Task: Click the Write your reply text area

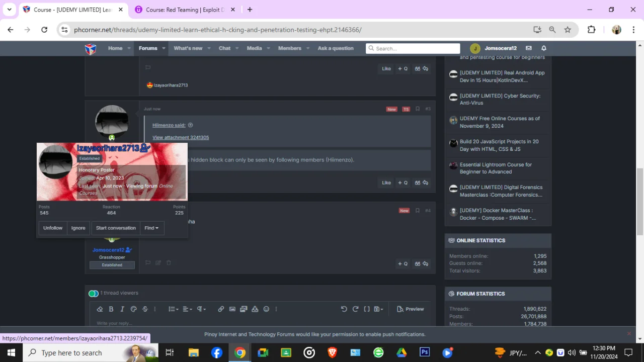Action: 260,323
